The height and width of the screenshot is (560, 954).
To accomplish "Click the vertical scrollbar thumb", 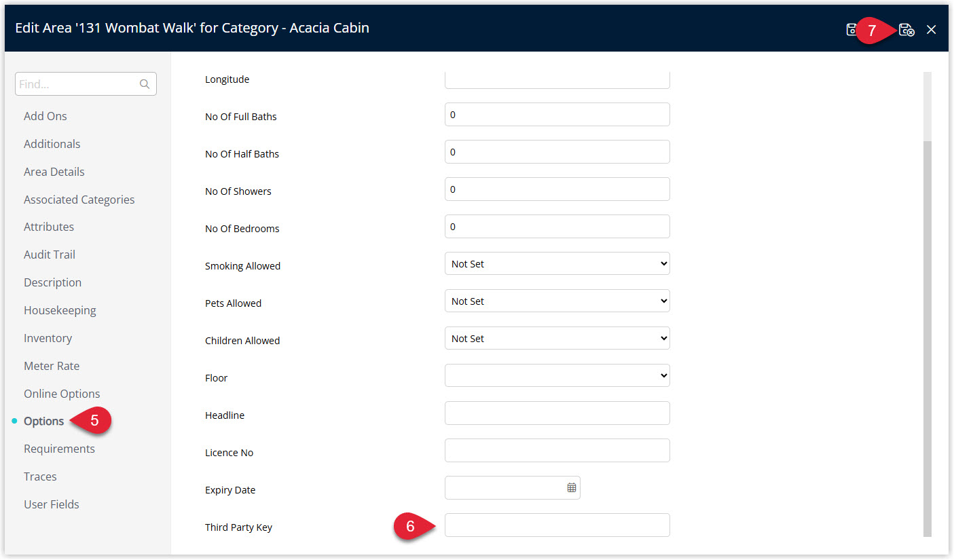I will (928, 337).
